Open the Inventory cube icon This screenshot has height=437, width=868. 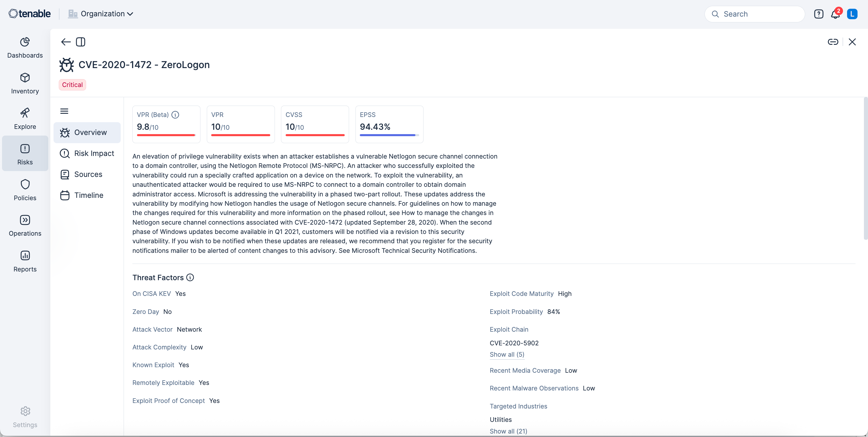(x=25, y=78)
